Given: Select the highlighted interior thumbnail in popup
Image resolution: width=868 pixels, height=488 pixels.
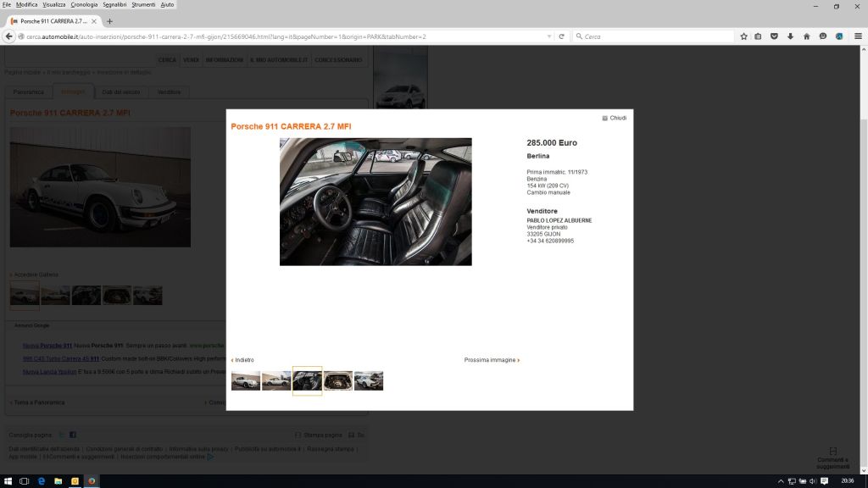Looking at the screenshot, I should pos(307,380).
